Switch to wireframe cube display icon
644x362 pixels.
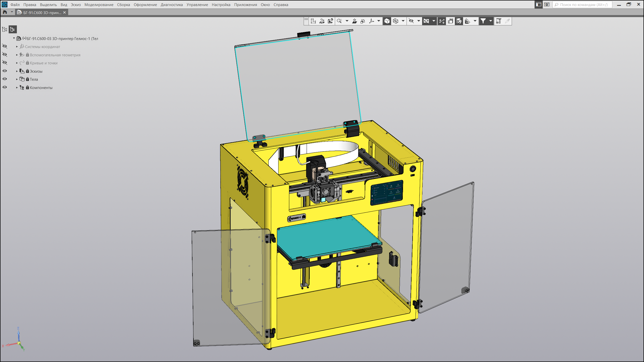[x=396, y=21]
